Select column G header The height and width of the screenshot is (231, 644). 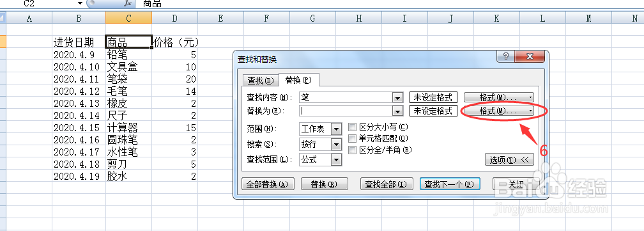(312, 18)
